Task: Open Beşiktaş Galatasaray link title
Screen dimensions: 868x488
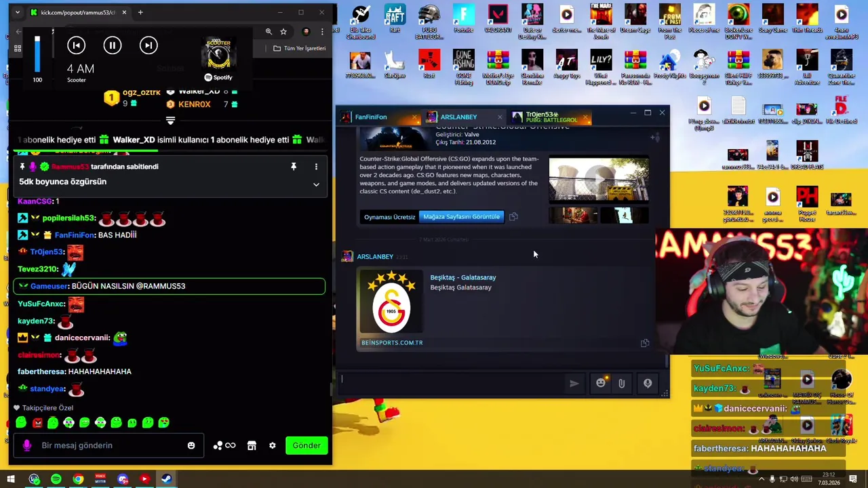Action: coord(462,277)
